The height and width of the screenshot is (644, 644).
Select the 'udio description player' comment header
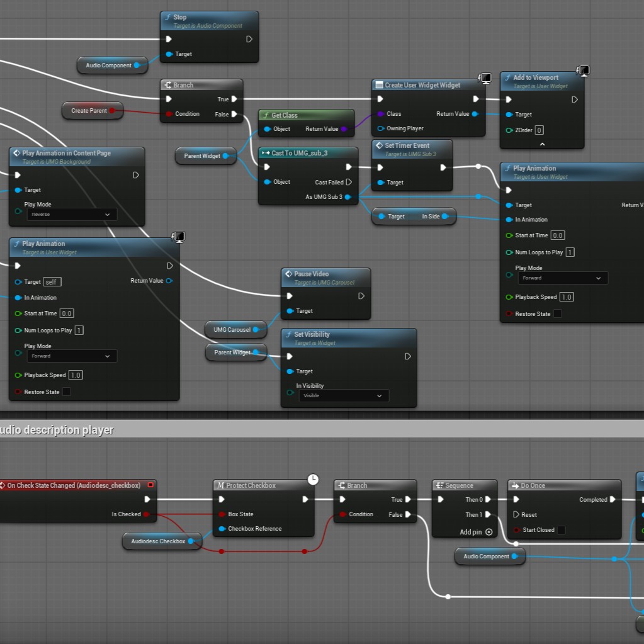pos(322,429)
